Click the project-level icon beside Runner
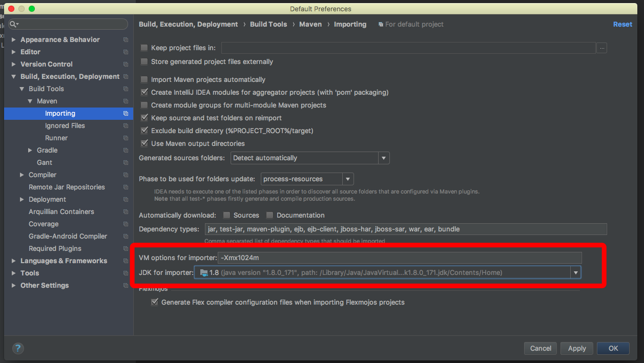The image size is (644, 363). pyautogui.click(x=126, y=138)
